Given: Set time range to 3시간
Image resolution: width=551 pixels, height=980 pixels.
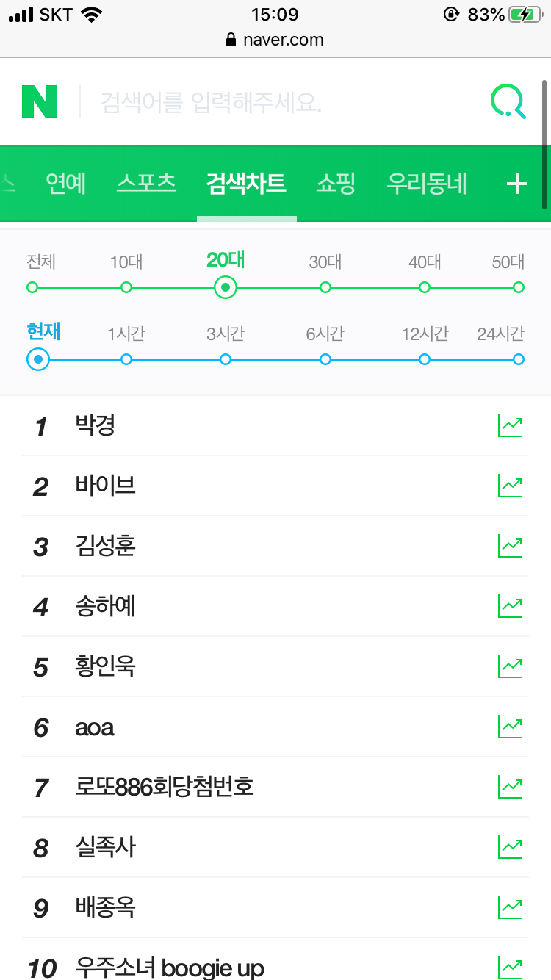Looking at the screenshot, I should pos(226,359).
